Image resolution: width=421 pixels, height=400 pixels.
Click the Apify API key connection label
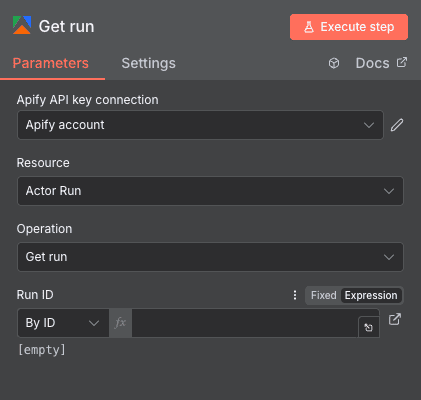point(88,100)
